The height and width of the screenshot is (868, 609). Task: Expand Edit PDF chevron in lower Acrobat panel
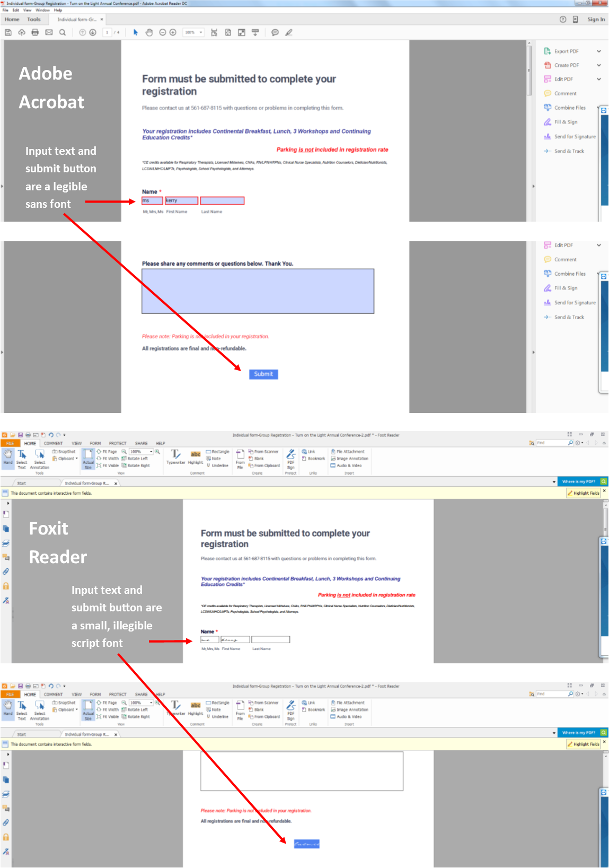(599, 245)
